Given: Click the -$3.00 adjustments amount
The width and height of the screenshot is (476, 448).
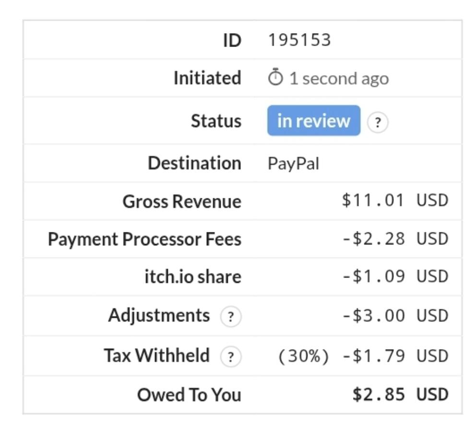Looking at the screenshot, I should 373,316.
